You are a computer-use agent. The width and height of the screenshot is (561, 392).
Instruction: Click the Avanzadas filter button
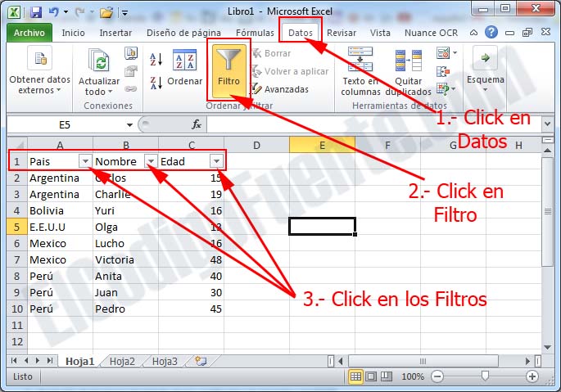click(x=279, y=89)
